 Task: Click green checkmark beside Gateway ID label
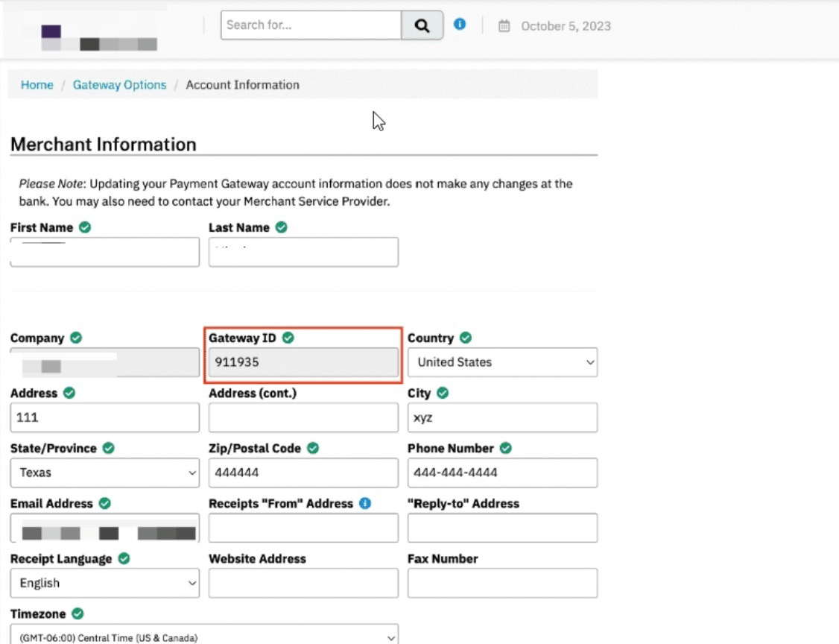[288, 338]
